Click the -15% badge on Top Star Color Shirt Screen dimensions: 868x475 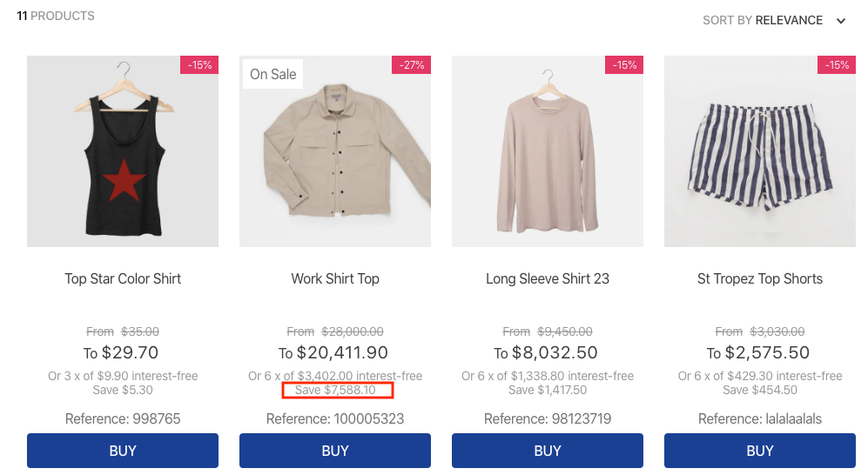(199, 64)
